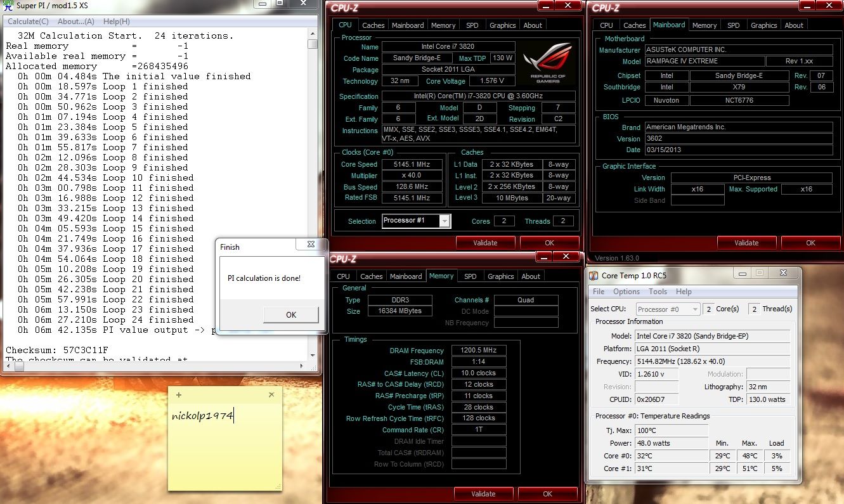Click Validate in the CPU-Z CPU window
Screen dimensions: 844x504
(x=485, y=243)
